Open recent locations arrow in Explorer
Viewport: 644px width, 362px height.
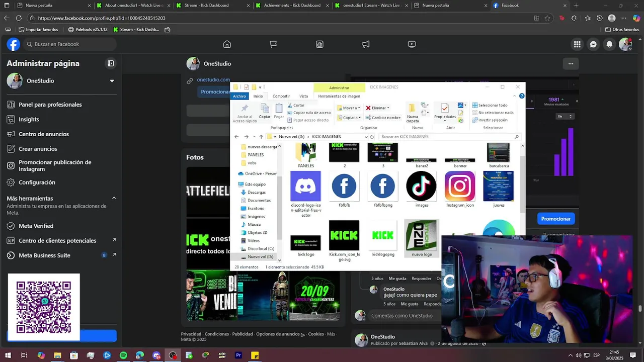click(x=253, y=137)
